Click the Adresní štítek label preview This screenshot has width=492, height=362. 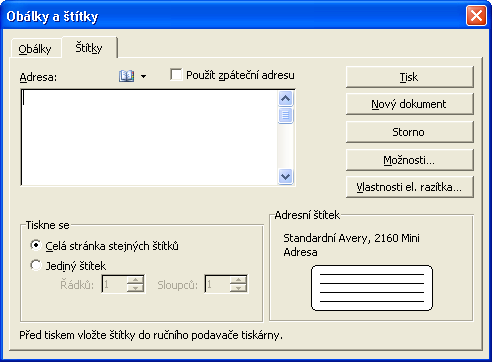coord(372,288)
